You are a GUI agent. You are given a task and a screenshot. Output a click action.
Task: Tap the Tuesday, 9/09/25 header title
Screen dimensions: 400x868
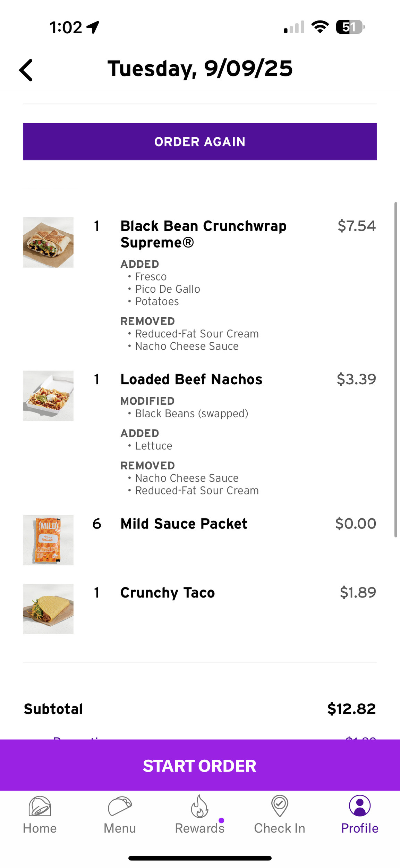200,68
